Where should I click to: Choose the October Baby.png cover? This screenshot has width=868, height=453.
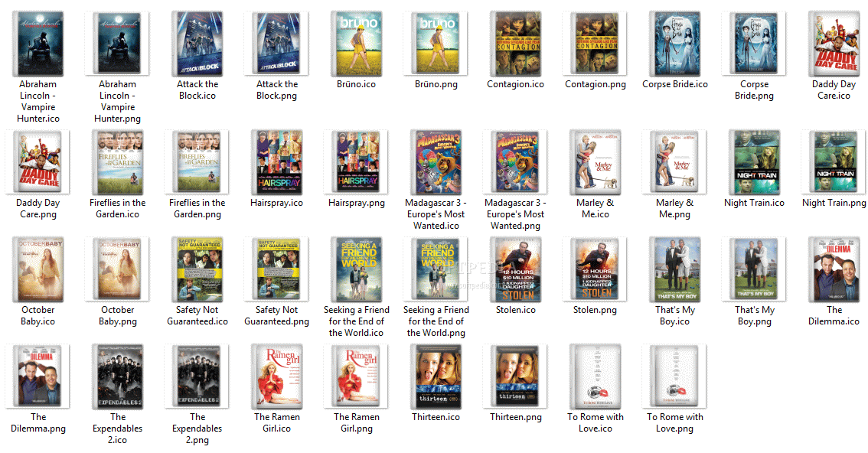(117, 269)
